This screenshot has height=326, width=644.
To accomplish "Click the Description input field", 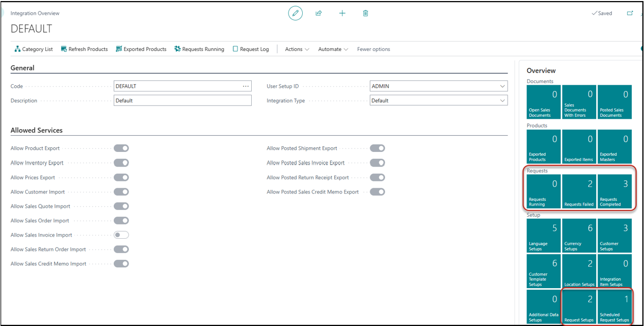I will (182, 100).
